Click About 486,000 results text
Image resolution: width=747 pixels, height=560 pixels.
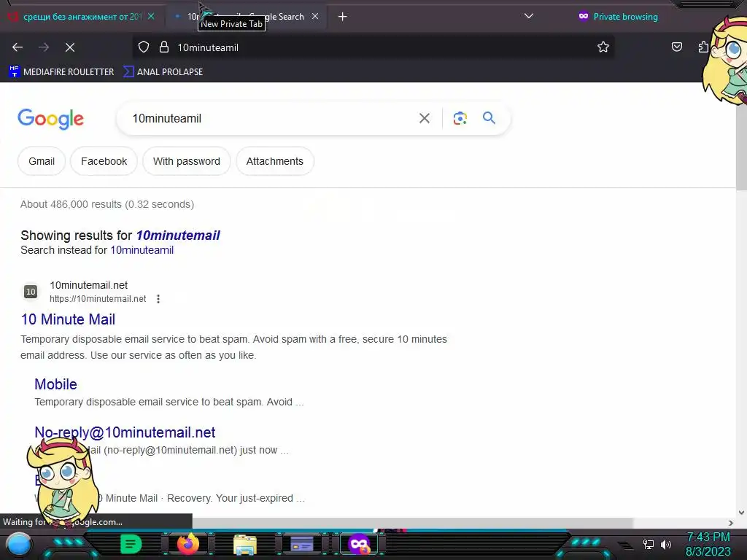(x=107, y=204)
